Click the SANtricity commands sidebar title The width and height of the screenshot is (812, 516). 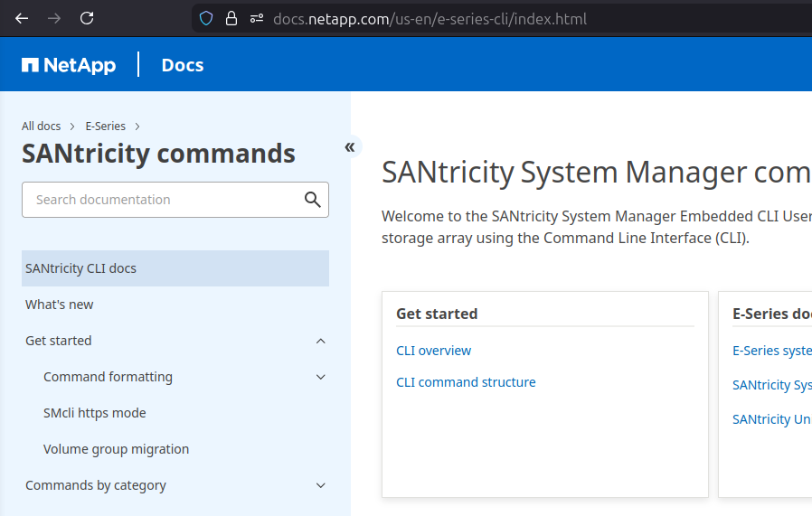pyautogui.click(x=158, y=154)
